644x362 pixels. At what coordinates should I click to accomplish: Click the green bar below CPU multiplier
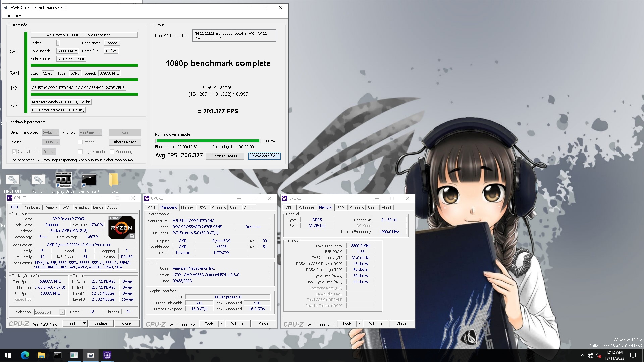(x=84, y=65)
